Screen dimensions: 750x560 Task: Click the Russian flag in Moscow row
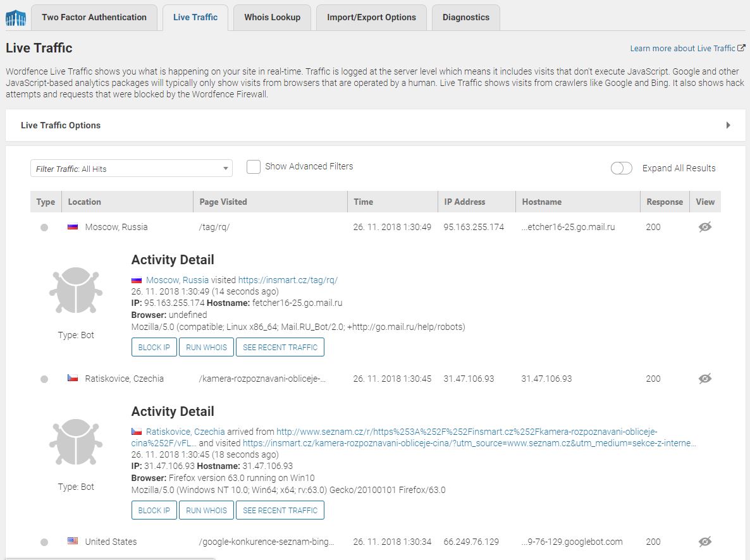73,227
